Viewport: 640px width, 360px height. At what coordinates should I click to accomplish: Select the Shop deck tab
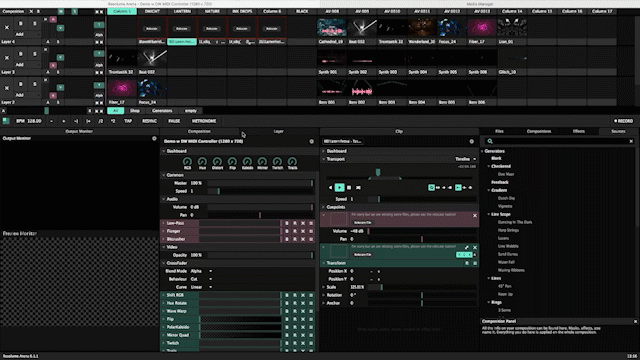click(x=135, y=111)
